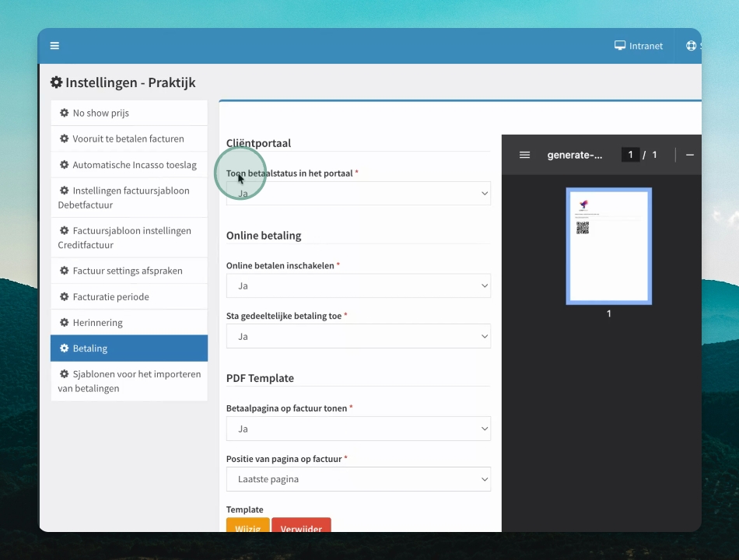This screenshot has height=560, width=739.
Task: Open the Online betalen inschakelen dropdown
Action: point(358,285)
